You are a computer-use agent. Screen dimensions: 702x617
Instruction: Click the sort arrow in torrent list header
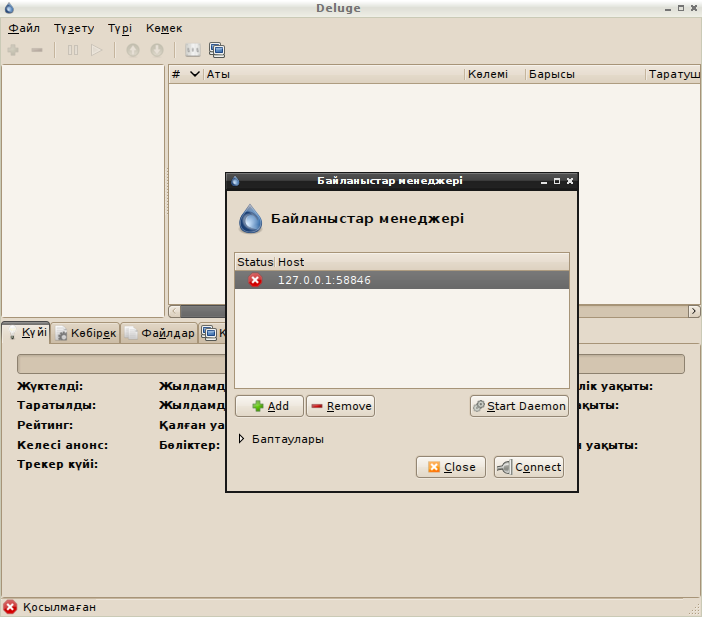coord(195,74)
